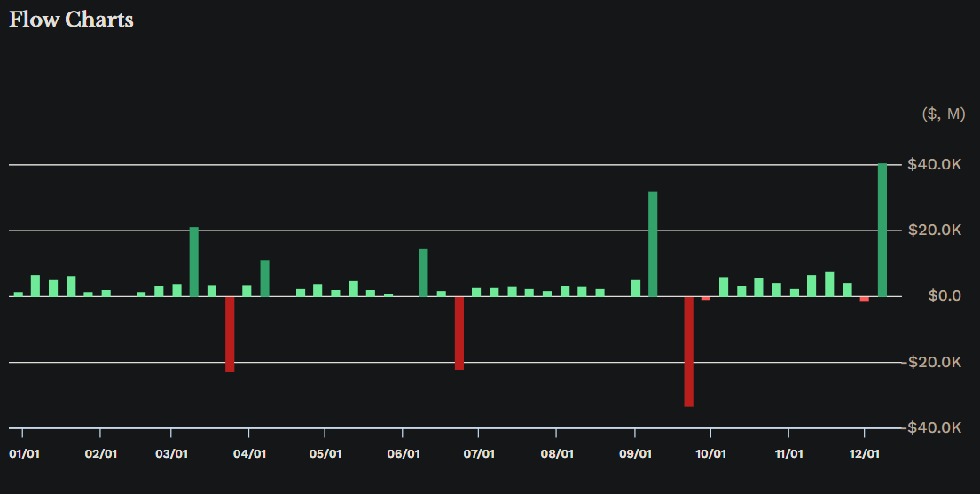980x494 pixels.
Task: Select the dark green bar just after 04/01
Action: click(265, 278)
